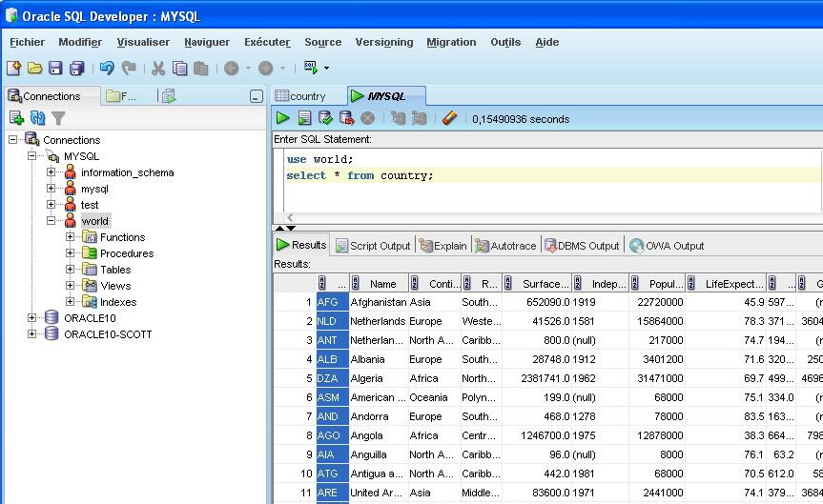
Task: Expand the ORACLE10-SCOTT connection
Action: click(x=32, y=334)
